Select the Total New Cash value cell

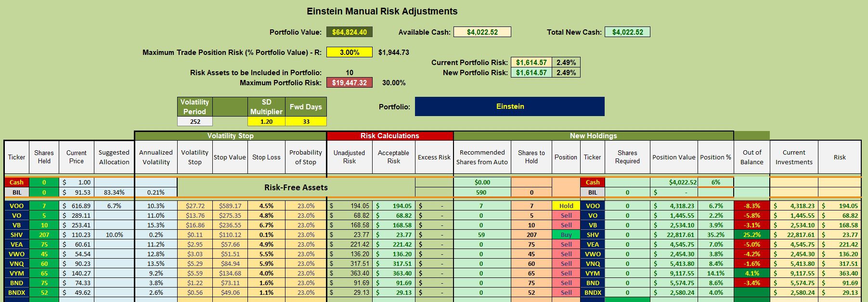coord(628,32)
